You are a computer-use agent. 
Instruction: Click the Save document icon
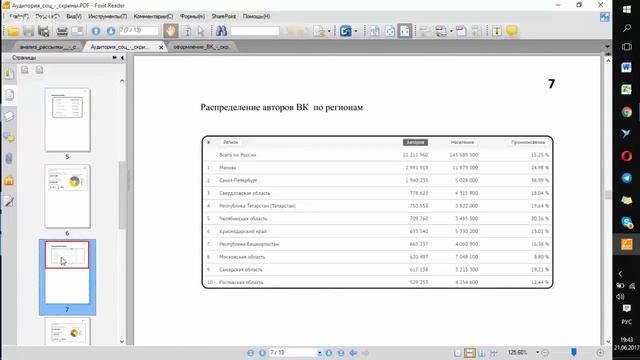(x=29, y=31)
